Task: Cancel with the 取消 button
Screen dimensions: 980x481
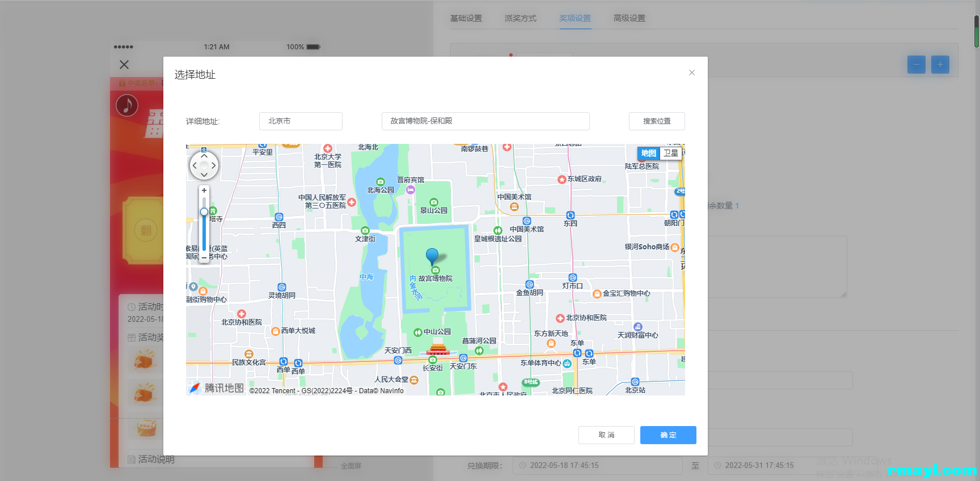Action: (606, 435)
